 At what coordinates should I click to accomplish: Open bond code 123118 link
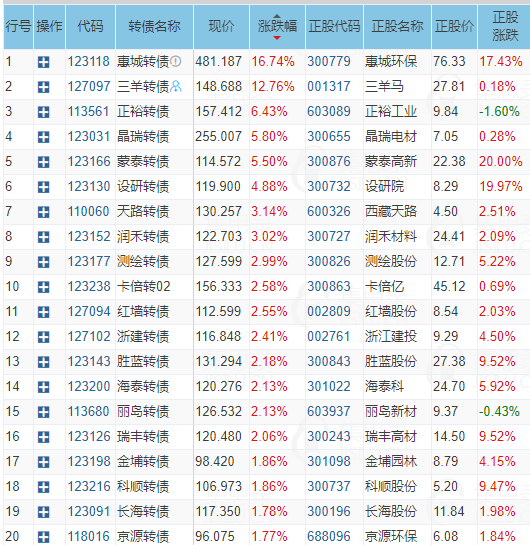pos(89,62)
